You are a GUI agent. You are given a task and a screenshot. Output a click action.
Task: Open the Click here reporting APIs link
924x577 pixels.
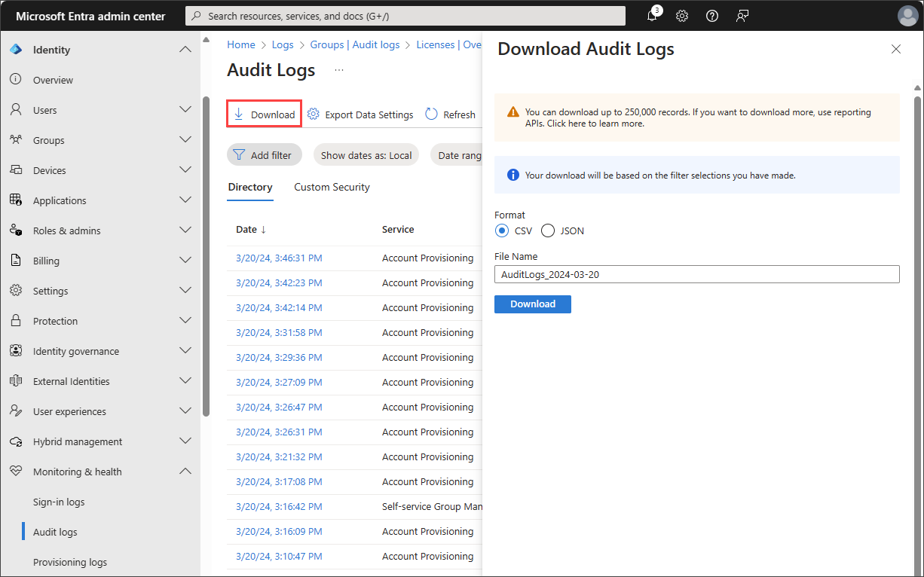click(x=564, y=124)
